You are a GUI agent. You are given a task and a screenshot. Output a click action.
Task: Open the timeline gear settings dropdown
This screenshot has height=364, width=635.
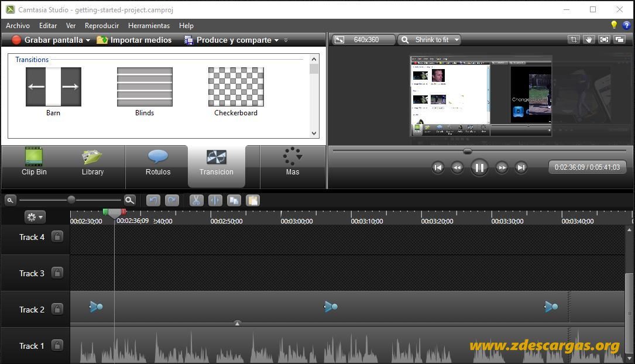point(35,217)
